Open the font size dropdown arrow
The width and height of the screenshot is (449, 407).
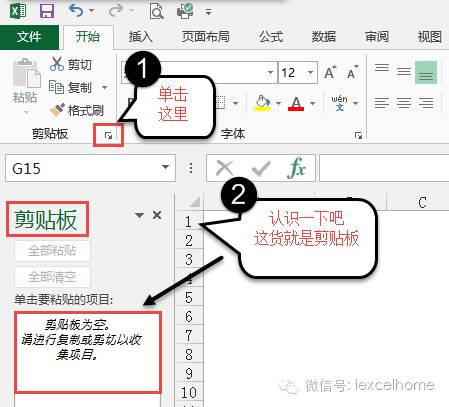tap(311, 73)
